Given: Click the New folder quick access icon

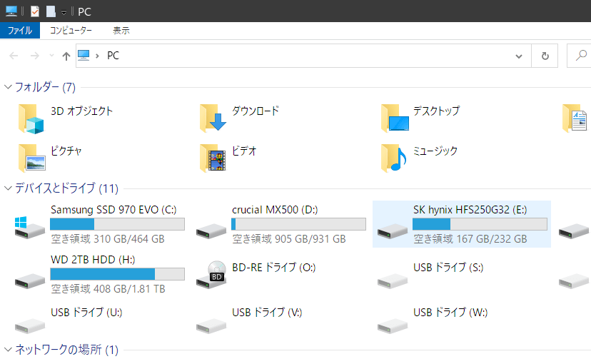Looking at the screenshot, I should coord(51,11).
